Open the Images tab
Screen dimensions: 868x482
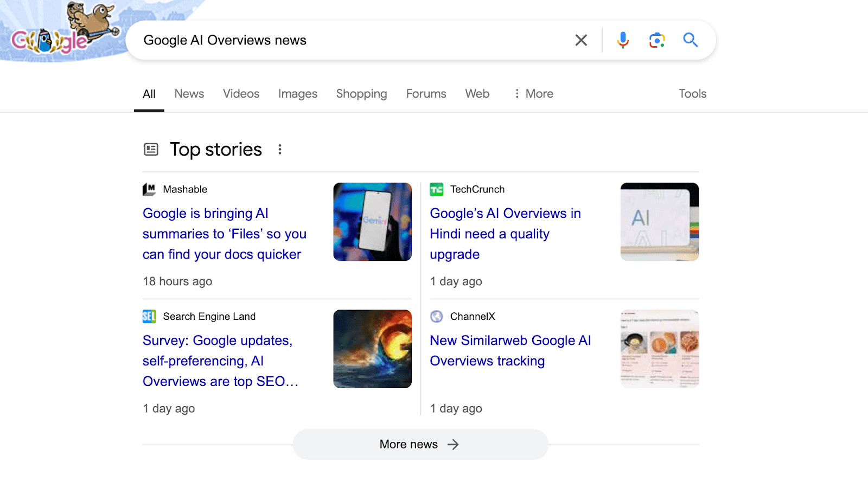298,94
